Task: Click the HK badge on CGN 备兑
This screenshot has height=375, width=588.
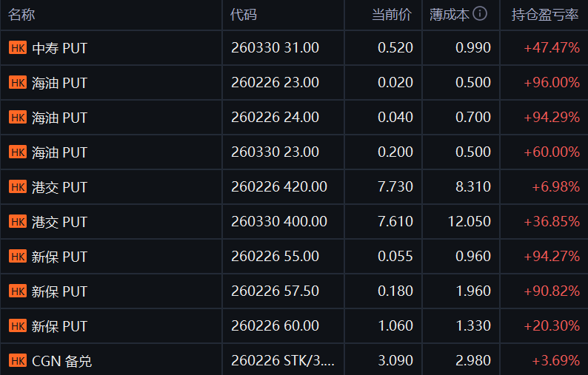Action: (18, 361)
